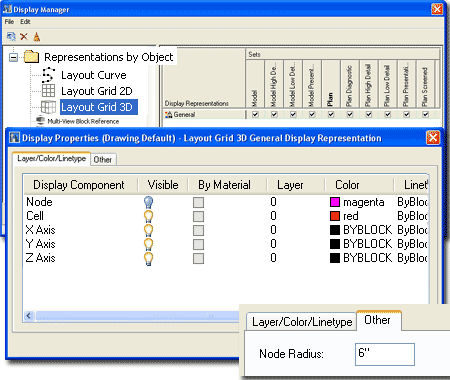Image resolution: width=450 pixels, height=380 pixels.
Task: Click the first Display Manager toolbar icon
Action: pyautogui.click(x=11, y=36)
